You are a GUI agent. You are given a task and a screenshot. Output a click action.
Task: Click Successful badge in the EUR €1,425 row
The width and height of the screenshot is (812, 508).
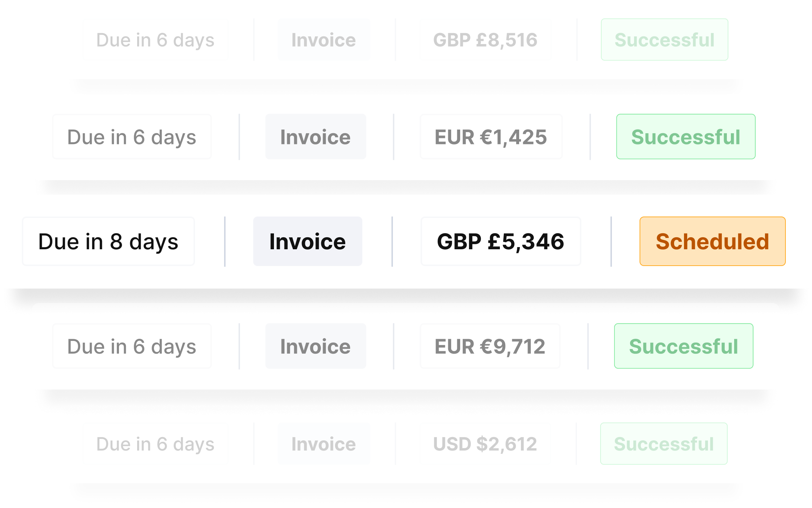pyautogui.click(x=686, y=136)
